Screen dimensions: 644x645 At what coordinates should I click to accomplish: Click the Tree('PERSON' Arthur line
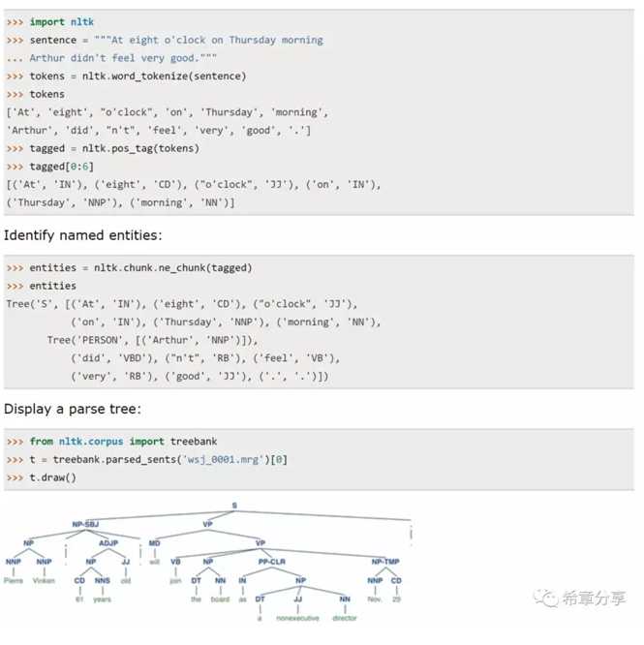(152, 340)
